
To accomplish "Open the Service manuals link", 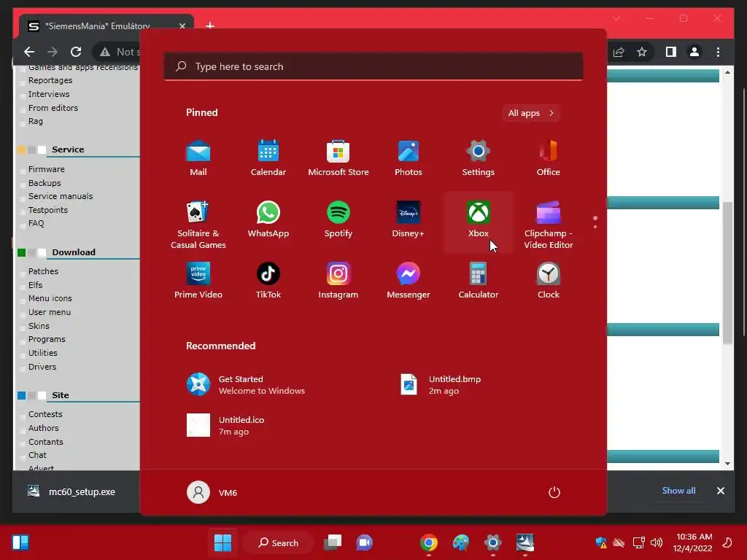I will click(x=61, y=196).
